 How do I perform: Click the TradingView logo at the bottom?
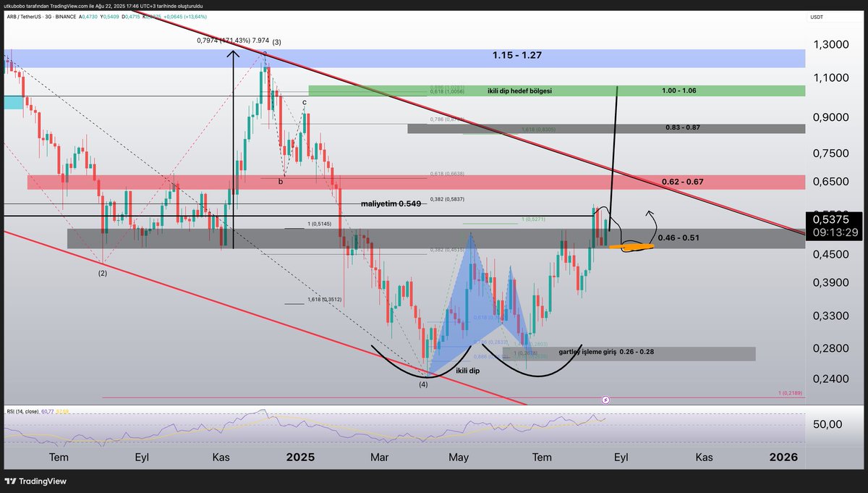pyautogui.click(x=34, y=481)
